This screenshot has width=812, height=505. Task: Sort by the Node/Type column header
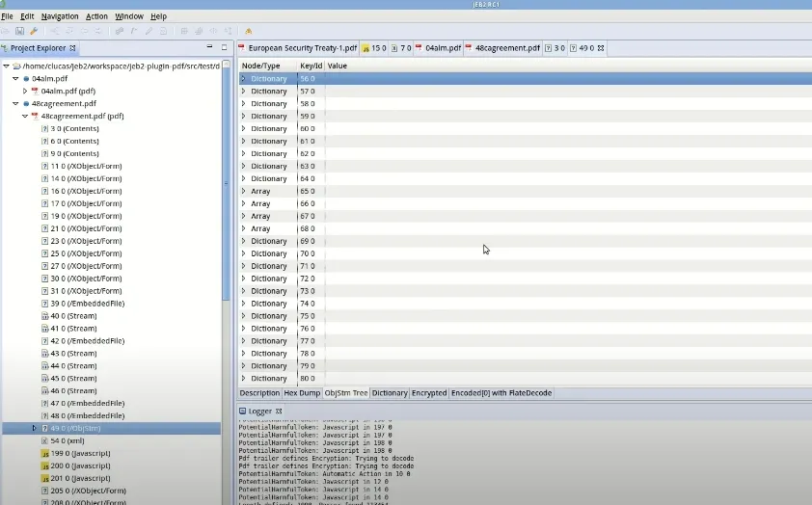click(x=268, y=66)
